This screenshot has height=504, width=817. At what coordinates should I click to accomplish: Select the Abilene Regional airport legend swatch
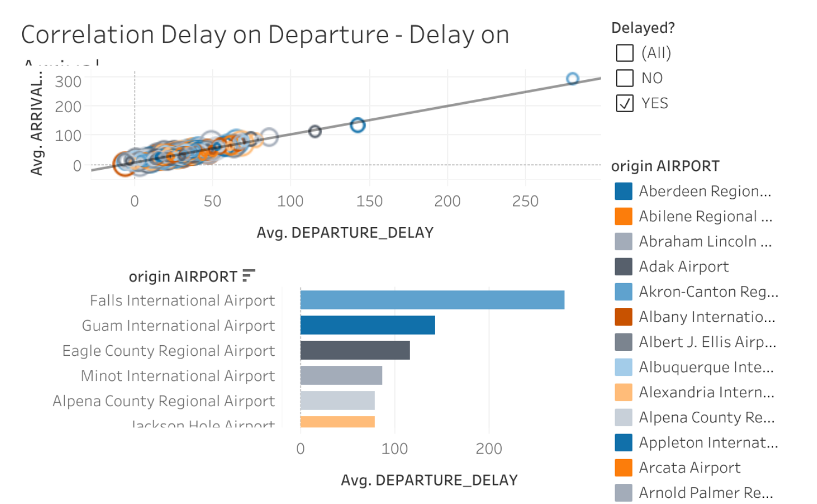pyautogui.click(x=623, y=216)
